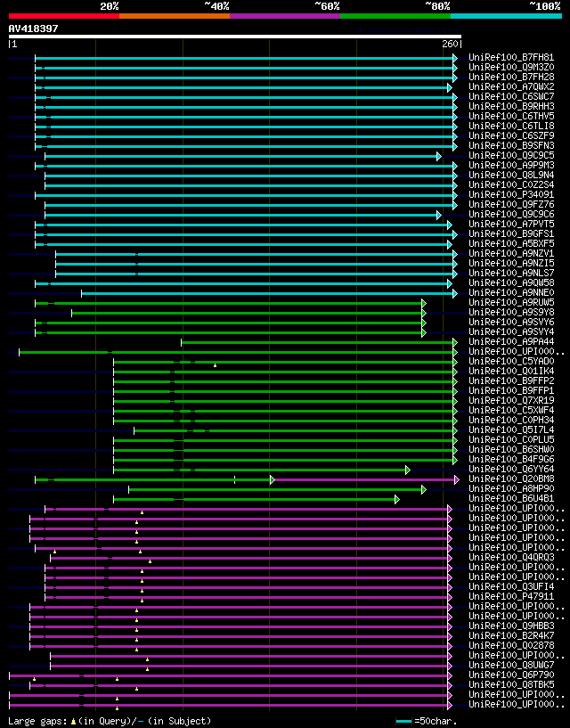Select UniRef100_B9GFS1 hit name

coord(511,234)
